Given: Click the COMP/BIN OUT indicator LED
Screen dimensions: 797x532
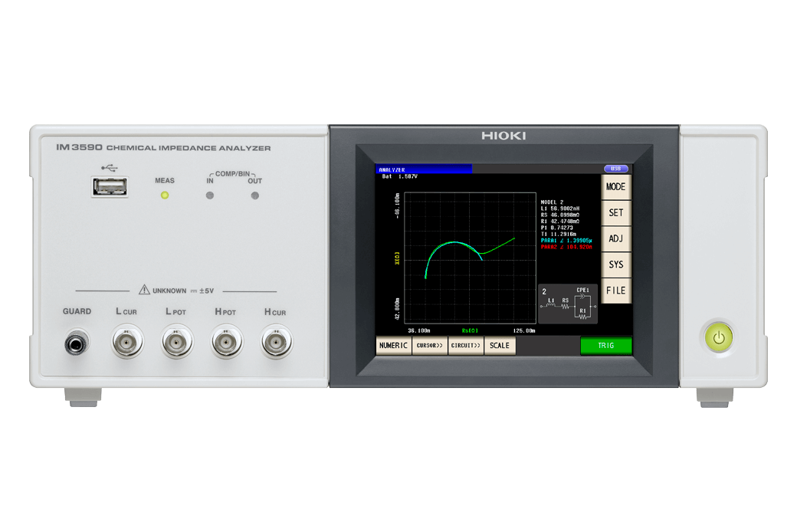Looking at the screenshot, I should click(255, 195).
